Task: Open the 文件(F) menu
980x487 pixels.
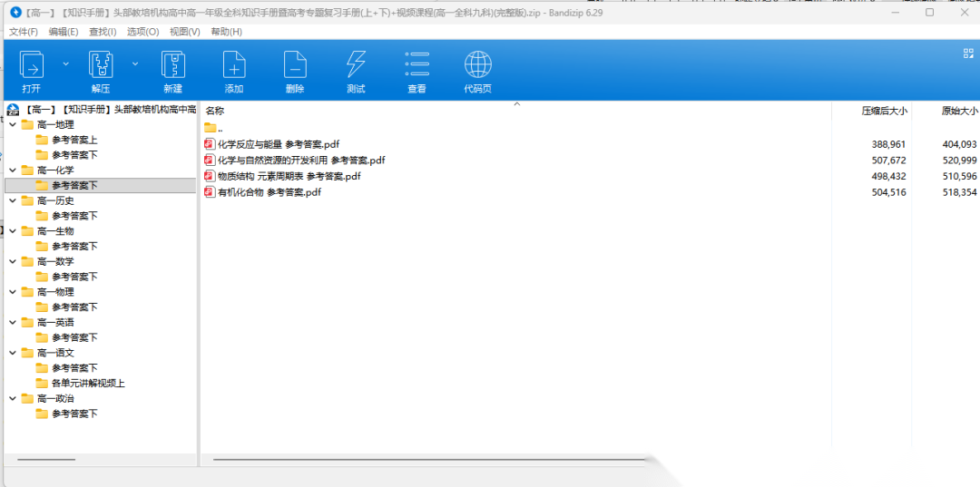Action: pyautogui.click(x=24, y=32)
